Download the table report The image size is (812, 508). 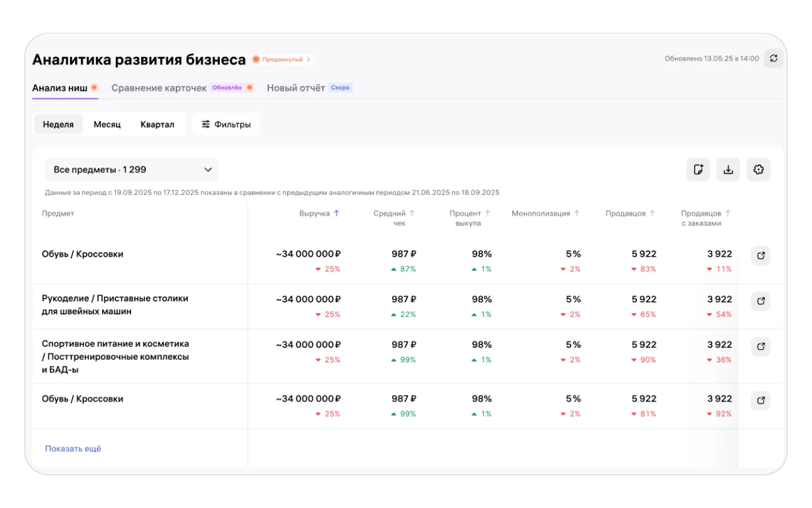[x=729, y=170]
